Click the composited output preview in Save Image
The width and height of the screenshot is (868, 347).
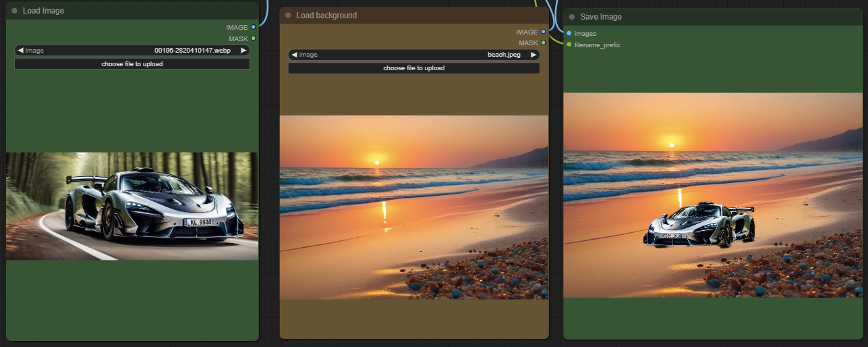[712, 195]
